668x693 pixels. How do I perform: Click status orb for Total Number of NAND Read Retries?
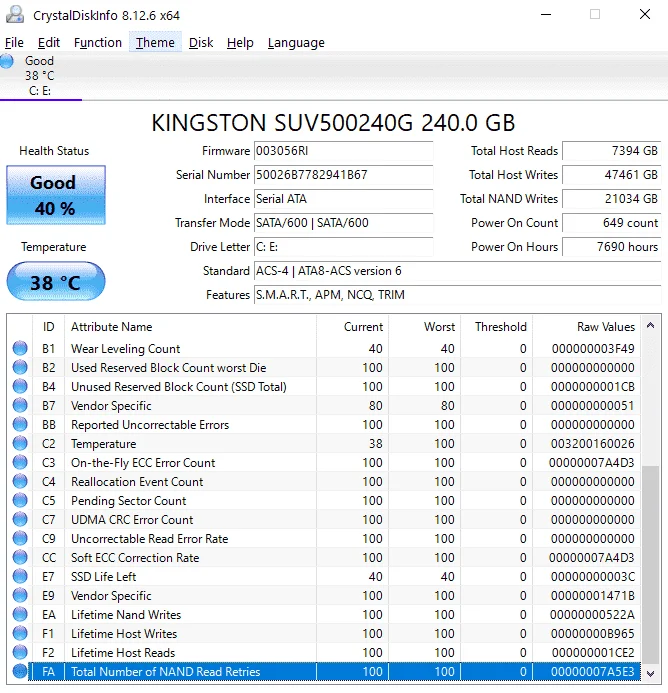(20, 671)
